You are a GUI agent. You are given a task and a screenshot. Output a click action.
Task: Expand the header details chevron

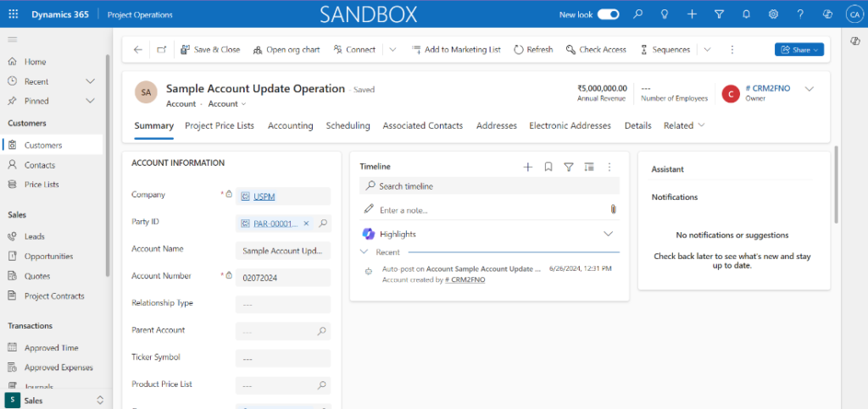point(810,89)
